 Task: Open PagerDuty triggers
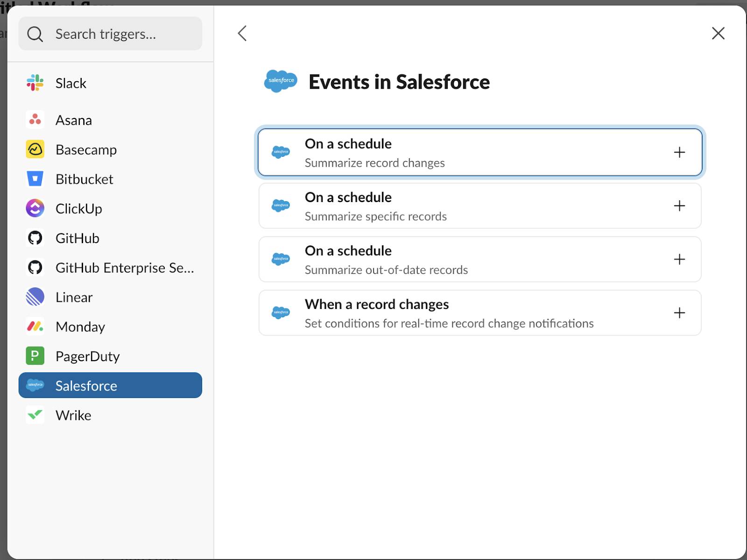110,356
